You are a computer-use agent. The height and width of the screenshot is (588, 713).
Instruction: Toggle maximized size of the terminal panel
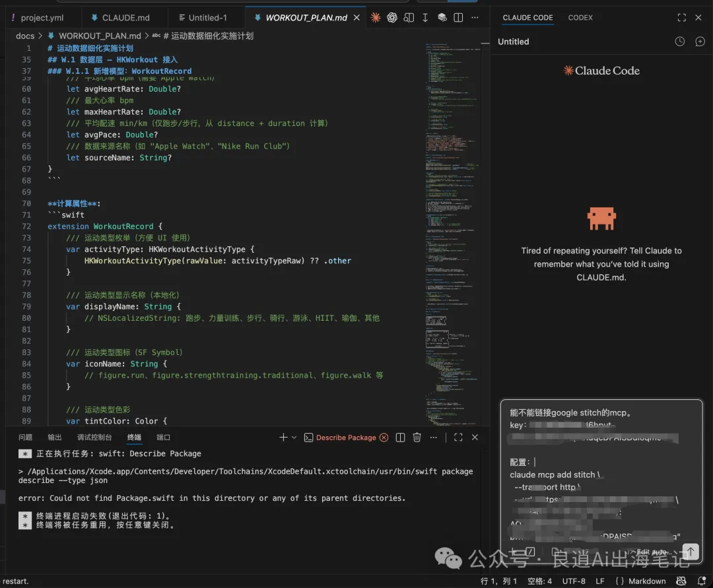coord(458,438)
